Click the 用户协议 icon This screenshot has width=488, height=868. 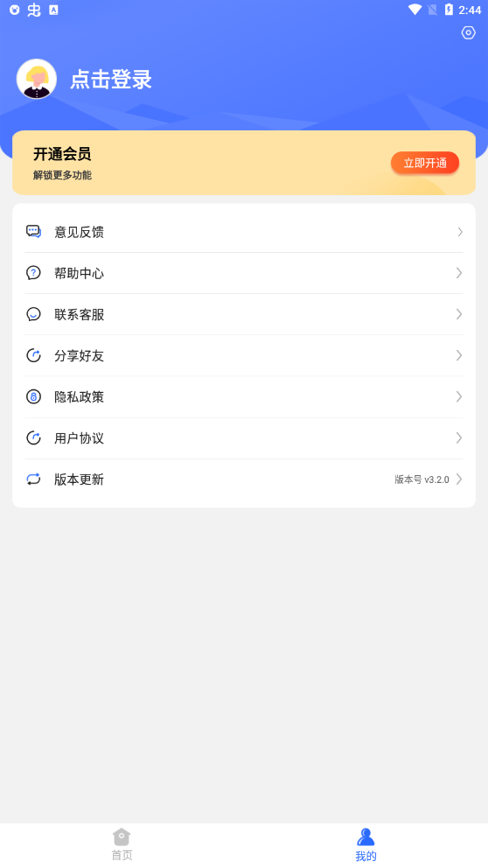(x=34, y=438)
